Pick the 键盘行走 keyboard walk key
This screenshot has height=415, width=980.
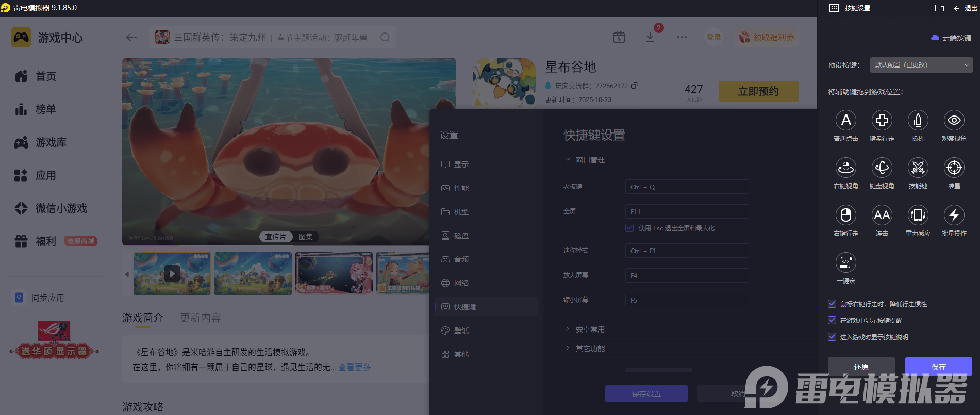point(882,120)
